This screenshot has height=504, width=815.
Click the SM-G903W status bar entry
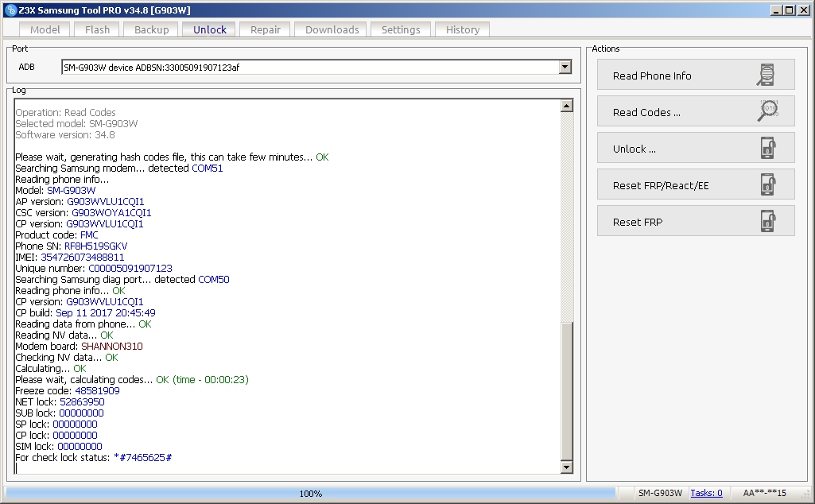(x=660, y=493)
